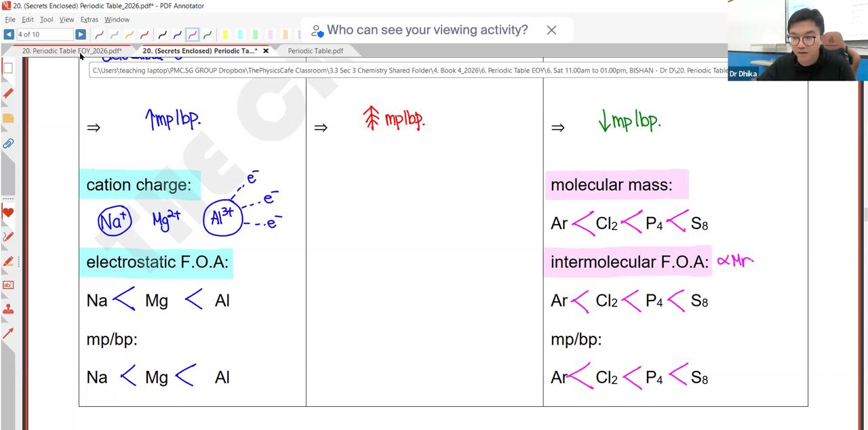868x430 pixels.
Task: Select the gray pen preset
Action: click(x=114, y=34)
